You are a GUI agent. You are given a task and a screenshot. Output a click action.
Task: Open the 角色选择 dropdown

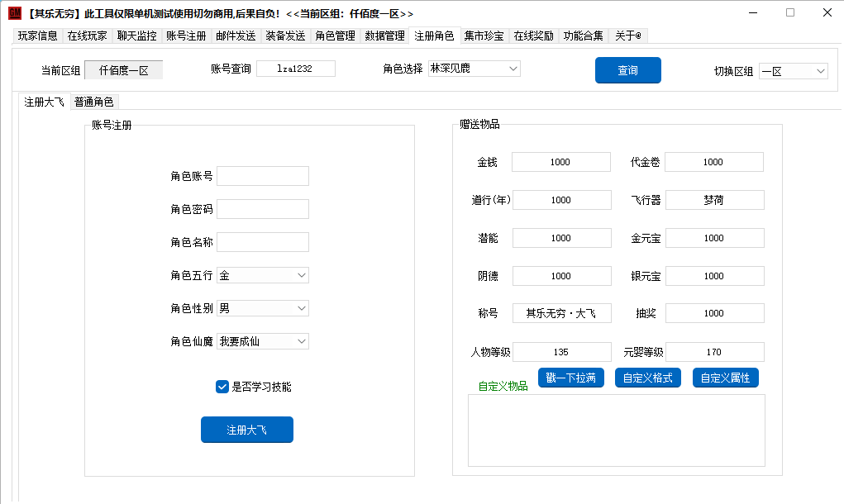pyautogui.click(x=474, y=69)
